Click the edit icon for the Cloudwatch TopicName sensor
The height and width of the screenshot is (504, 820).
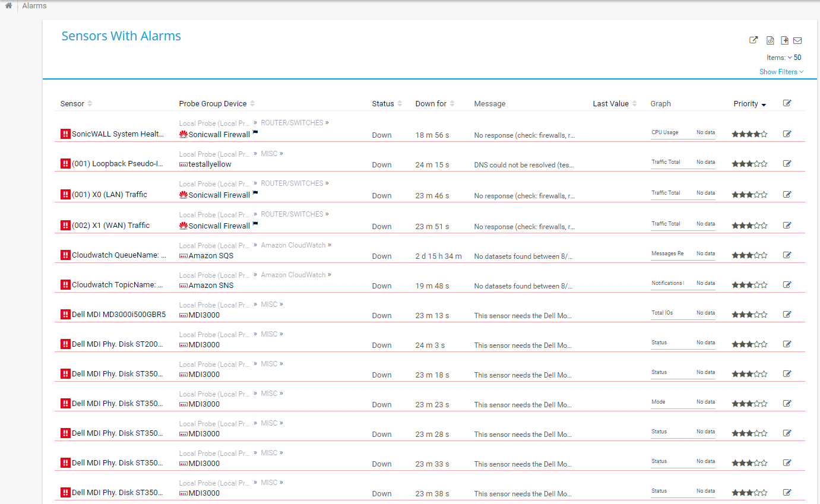point(787,285)
